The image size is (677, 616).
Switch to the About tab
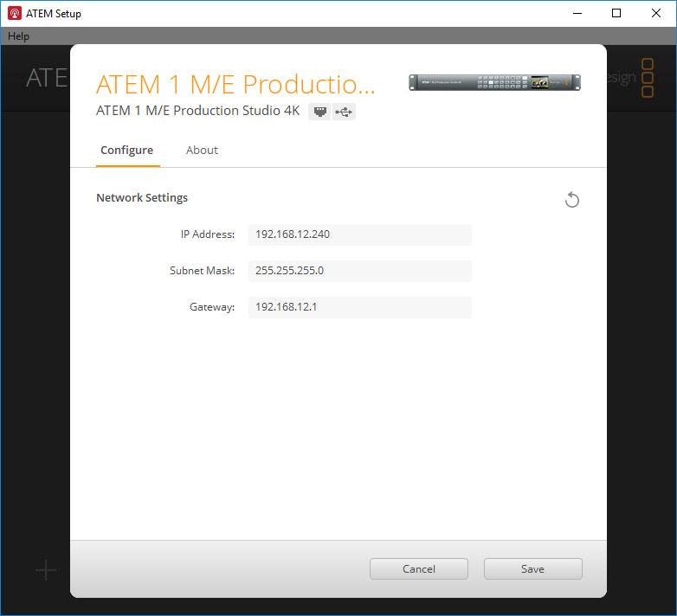pos(202,151)
